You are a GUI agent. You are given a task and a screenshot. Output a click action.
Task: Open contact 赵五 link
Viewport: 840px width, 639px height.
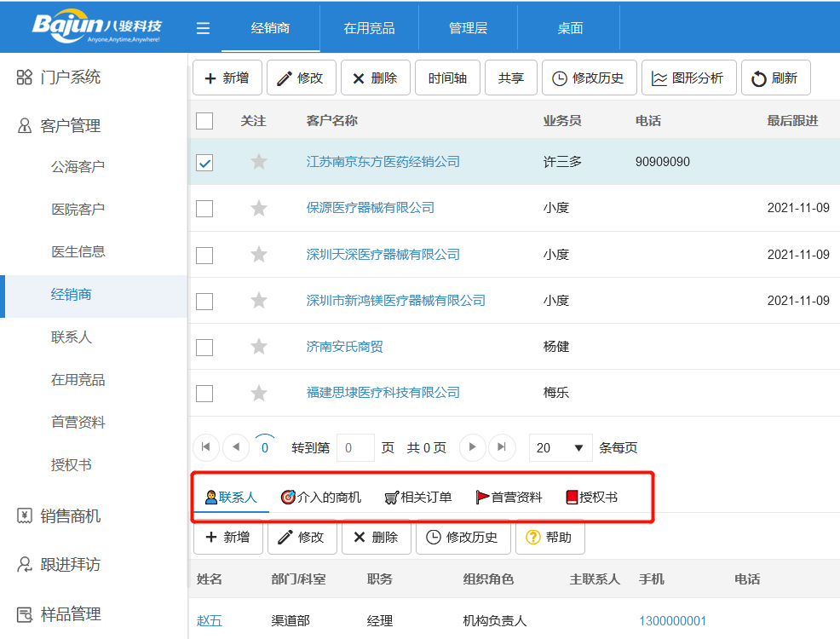(209, 621)
